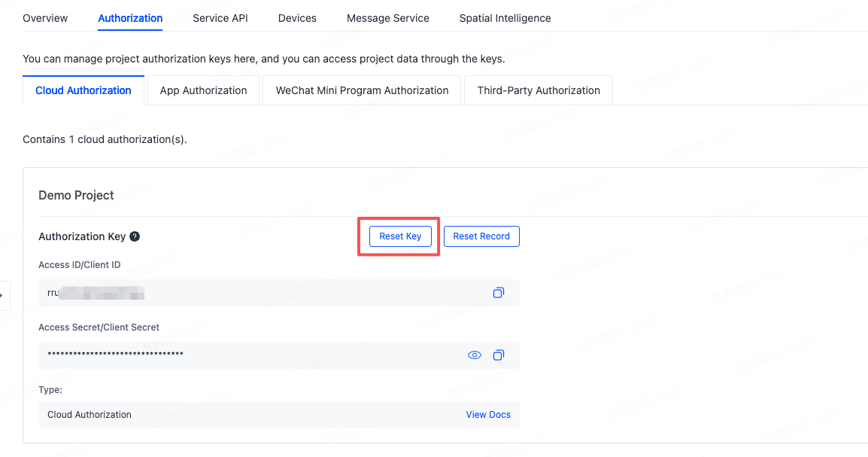Click the Reset Record button
This screenshot has width=868, height=457.
click(x=481, y=236)
